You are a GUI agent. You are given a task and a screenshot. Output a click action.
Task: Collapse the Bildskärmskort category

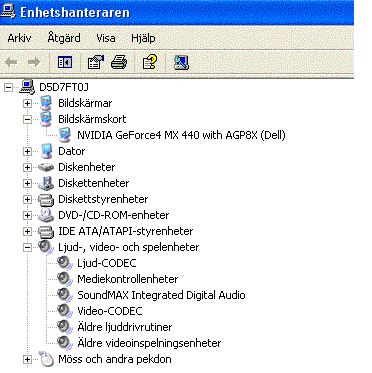27,119
